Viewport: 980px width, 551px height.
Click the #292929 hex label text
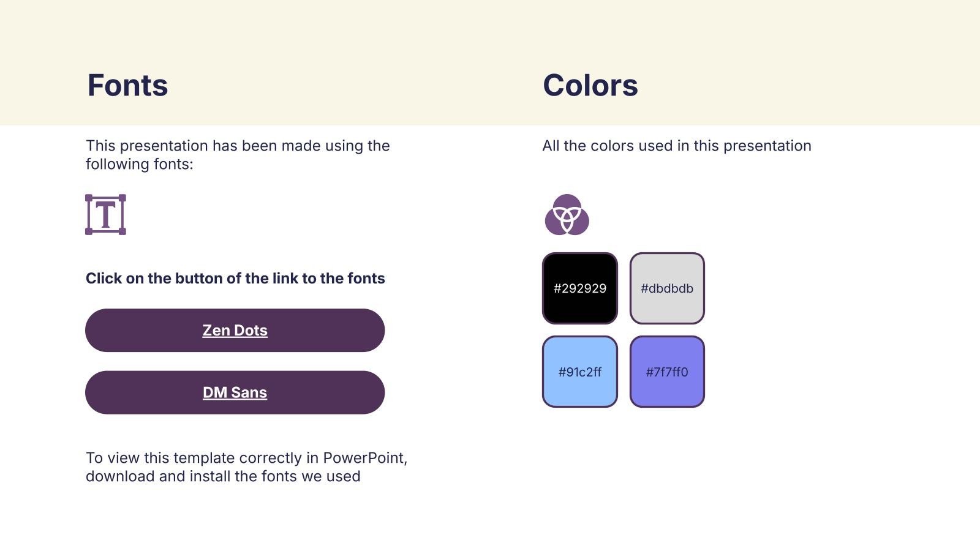[579, 288]
